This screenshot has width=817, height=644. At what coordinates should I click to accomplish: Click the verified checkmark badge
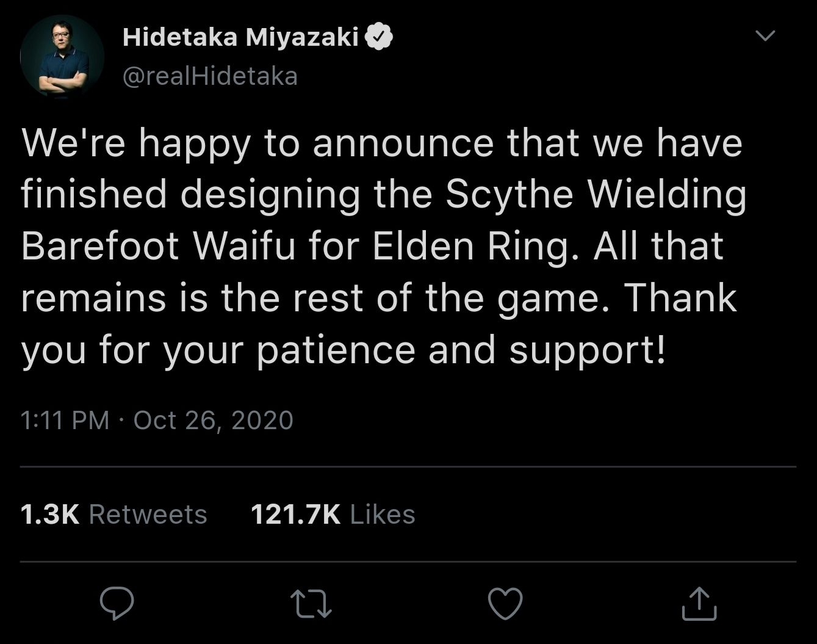(x=379, y=38)
